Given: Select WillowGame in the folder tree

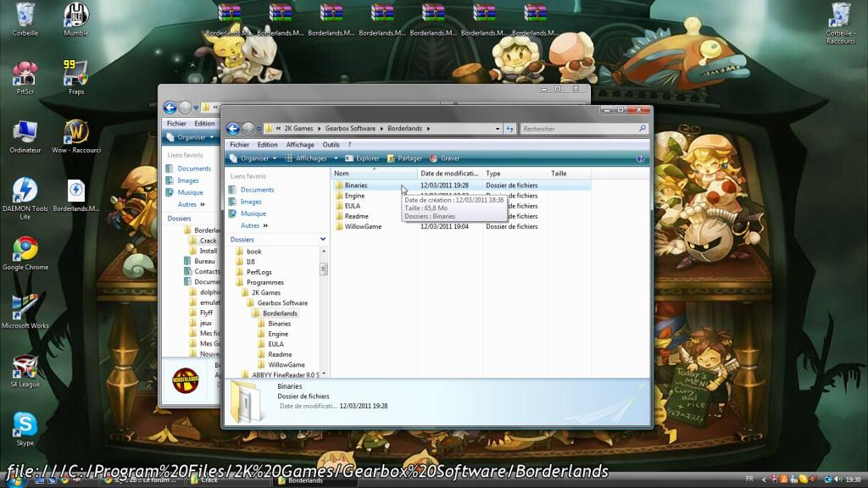Looking at the screenshot, I should [287, 365].
